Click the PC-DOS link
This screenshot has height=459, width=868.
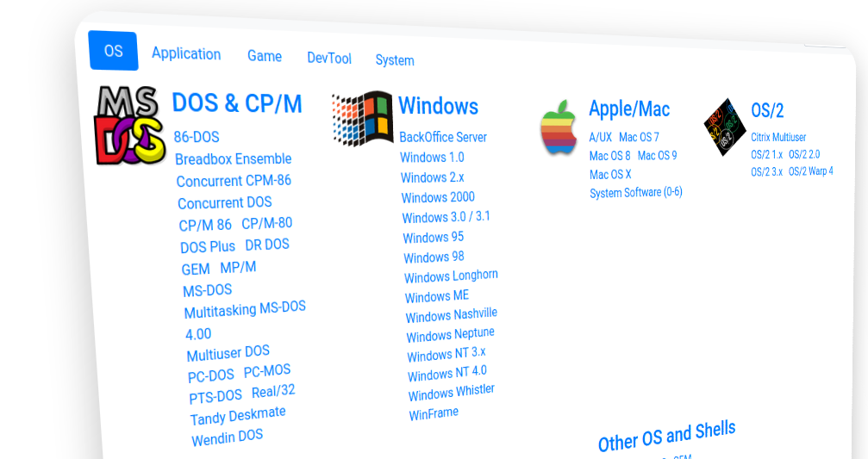[x=211, y=376]
